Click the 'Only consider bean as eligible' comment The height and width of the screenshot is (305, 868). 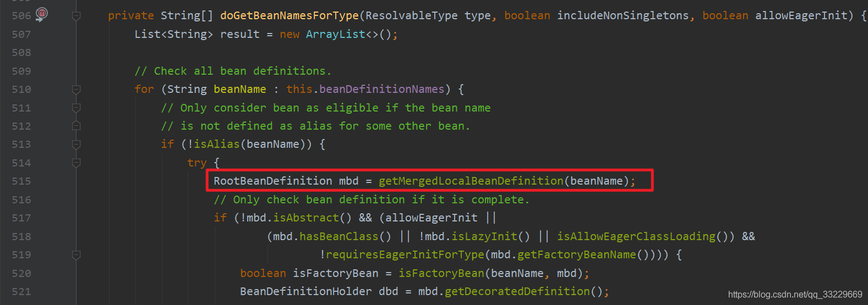click(x=326, y=108)
